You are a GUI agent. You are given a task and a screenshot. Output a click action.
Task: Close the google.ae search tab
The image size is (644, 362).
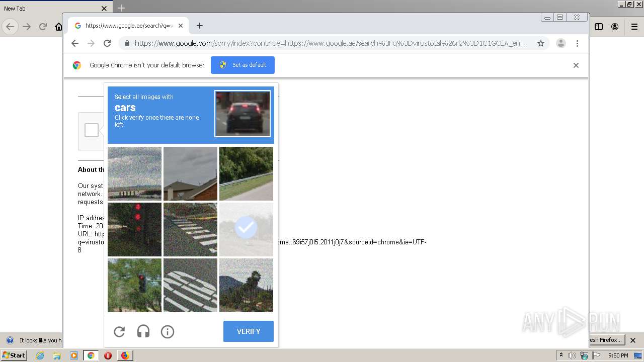click(181, 26)
